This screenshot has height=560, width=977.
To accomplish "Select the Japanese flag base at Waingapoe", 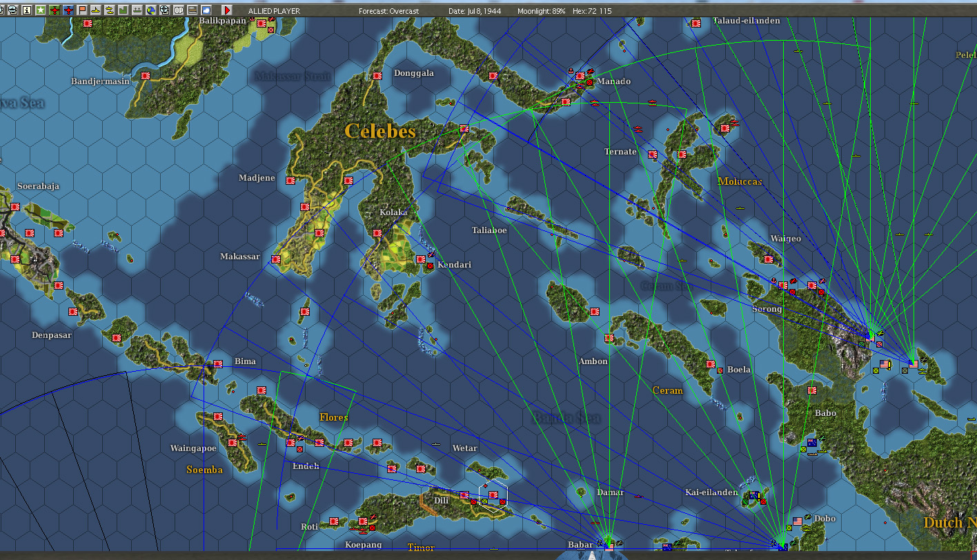I will [233, 443].
